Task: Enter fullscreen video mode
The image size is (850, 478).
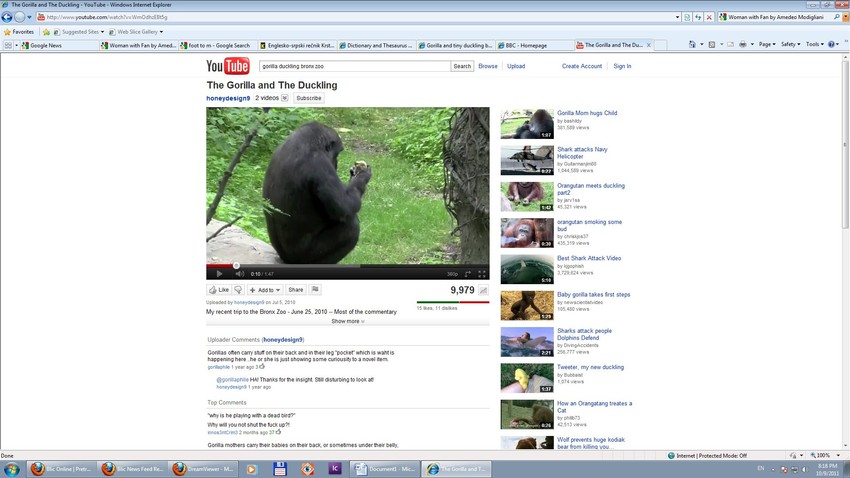Action: 482,273
